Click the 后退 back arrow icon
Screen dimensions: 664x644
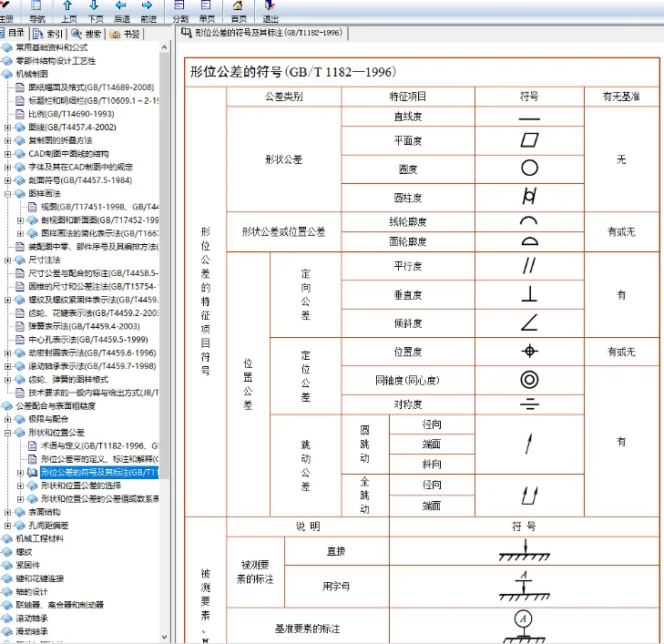[x=121, y=6]
